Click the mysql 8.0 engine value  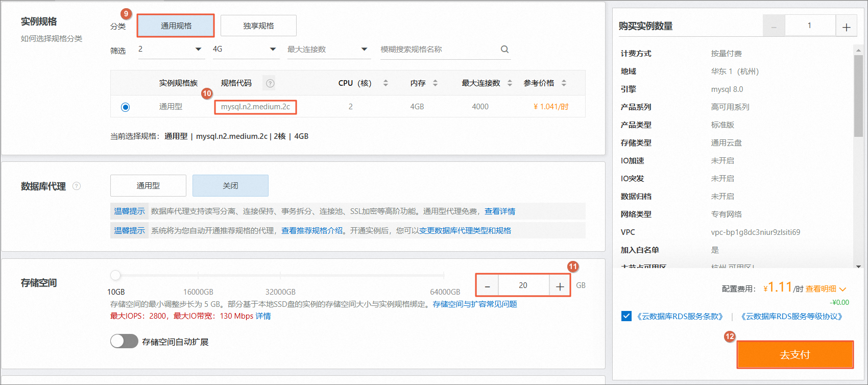[x=727, y=89]
